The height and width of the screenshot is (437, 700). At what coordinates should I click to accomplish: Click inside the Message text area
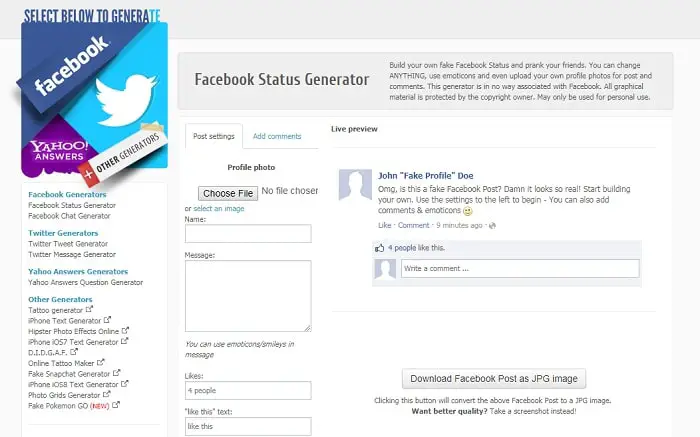248,296
